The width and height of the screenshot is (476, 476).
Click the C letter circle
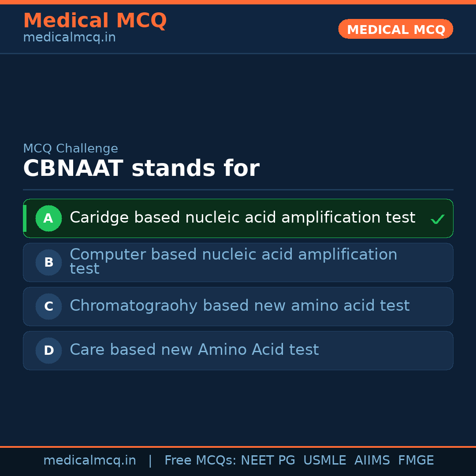click(x=48, y=306)
